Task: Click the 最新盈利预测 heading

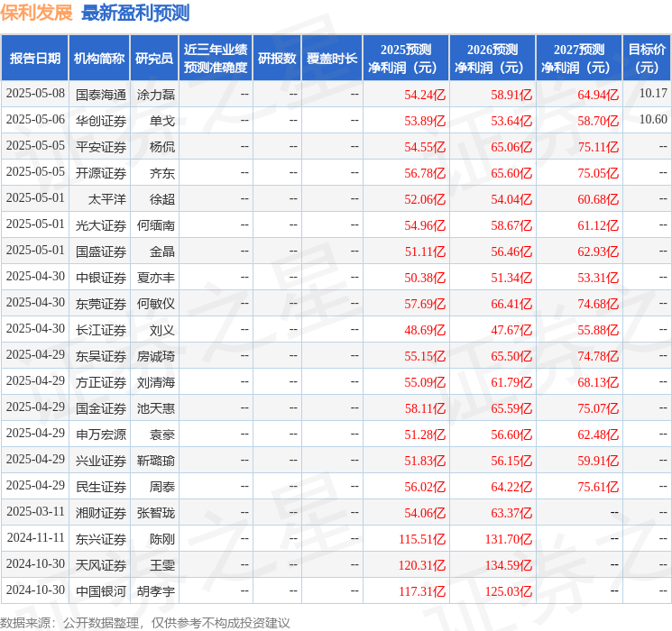Action: [135, 13]
